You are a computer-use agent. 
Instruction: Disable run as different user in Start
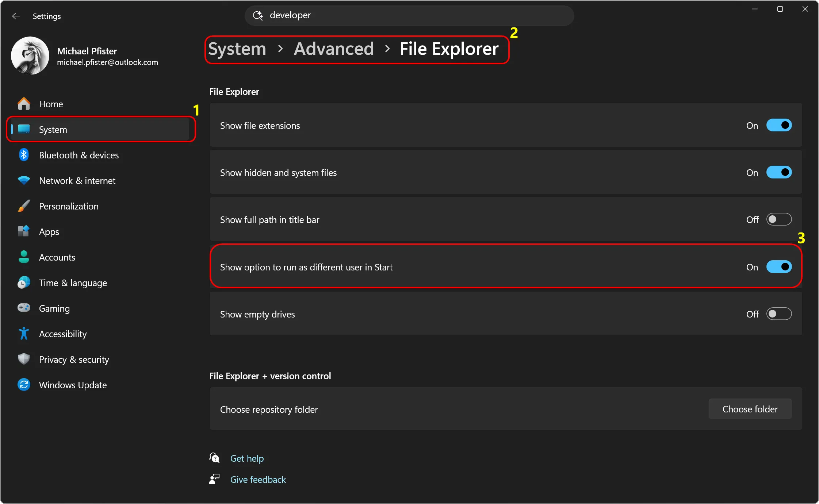click(x=779, y=267)
